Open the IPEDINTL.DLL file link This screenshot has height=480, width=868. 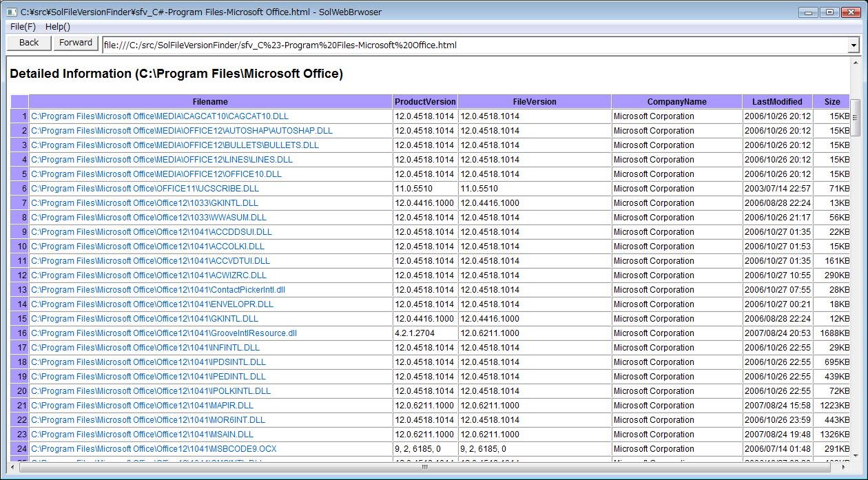[x=148, y=377]
